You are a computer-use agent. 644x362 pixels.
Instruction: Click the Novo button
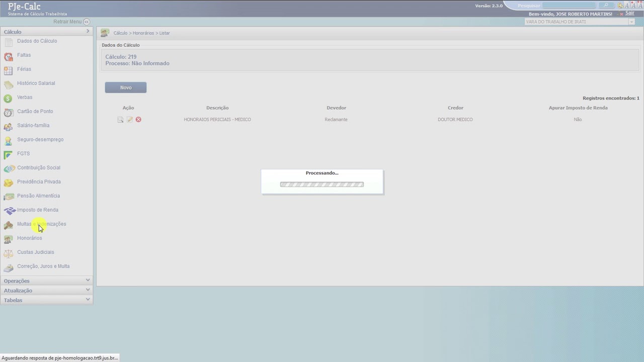[126, 87]
